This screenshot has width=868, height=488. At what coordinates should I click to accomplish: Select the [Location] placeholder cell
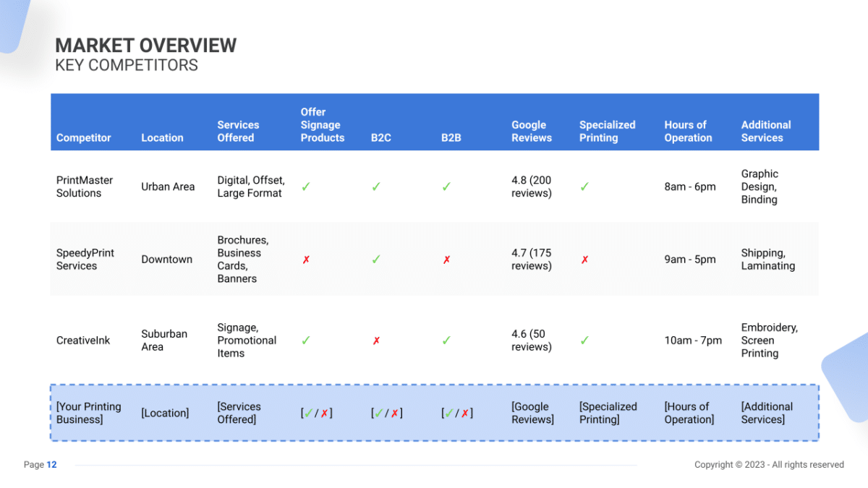point(165,413)
